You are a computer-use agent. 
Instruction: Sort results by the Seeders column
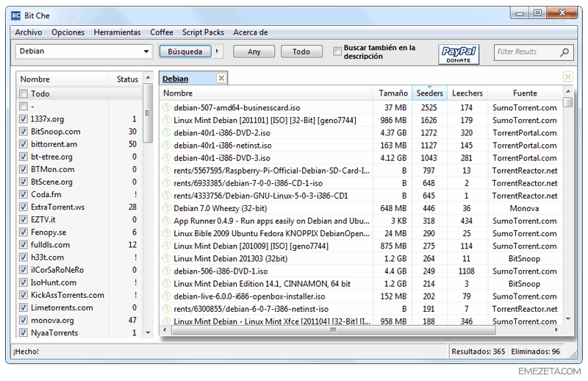pos(429,93)
